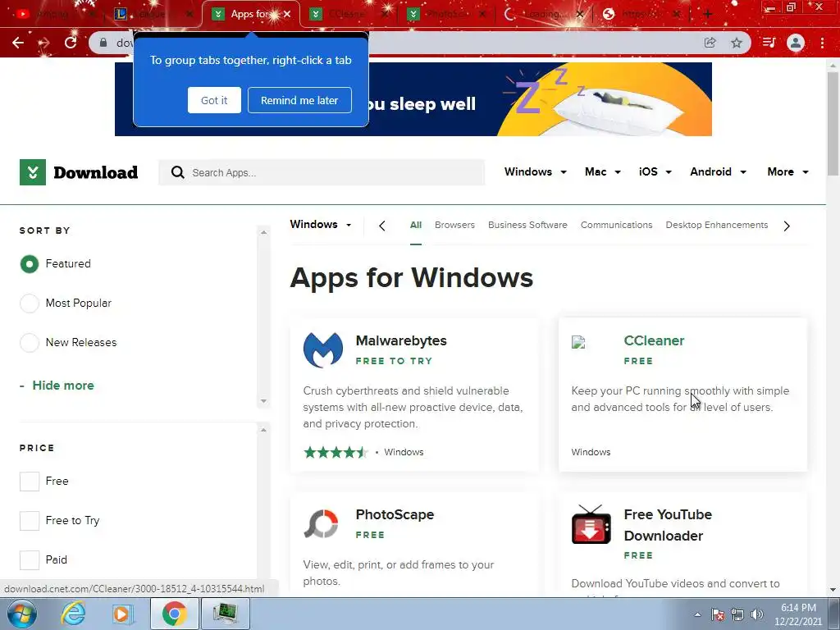Click Chrome icon in taskbar

click(x=174, y=614)
